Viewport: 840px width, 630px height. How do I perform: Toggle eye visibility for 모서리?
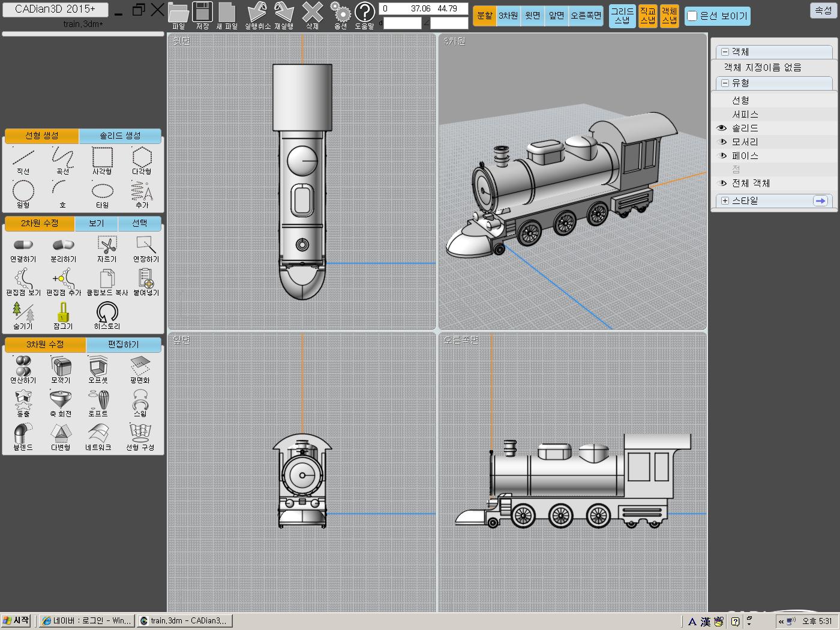coord(722,142)
